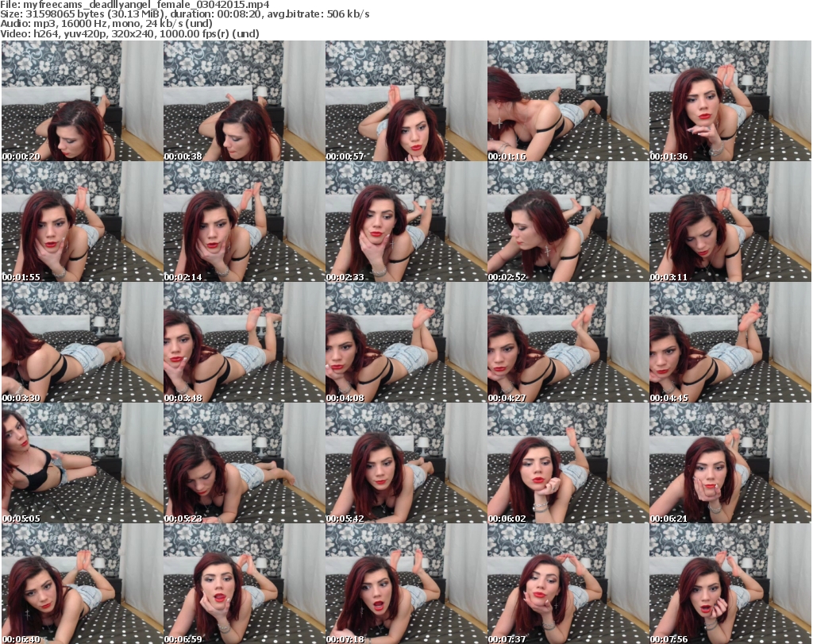The height and width of the screenshot is (644, 813).
Task: Select the thumbnail stamped 00:01:16
Action: pyautogui.click(x=568, y=101)
